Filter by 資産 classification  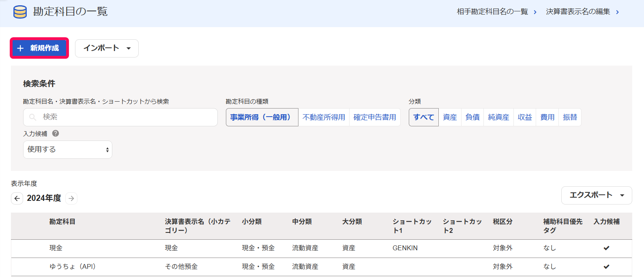point(450,117)
